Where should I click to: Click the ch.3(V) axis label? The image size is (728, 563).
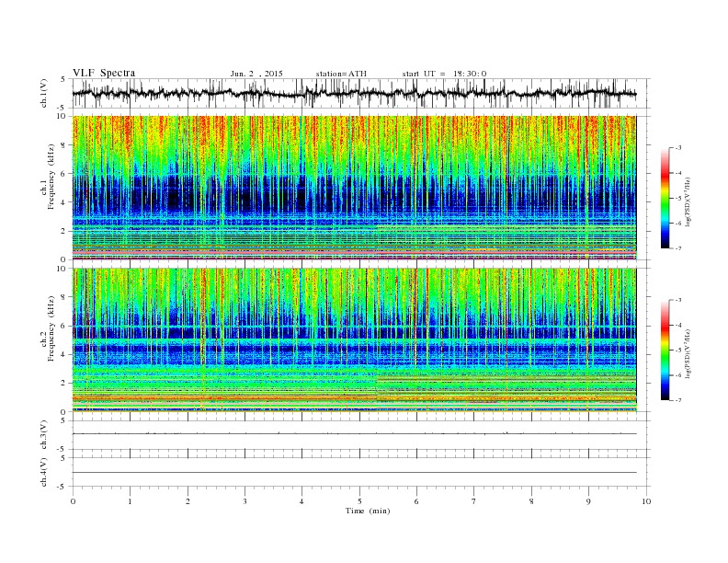pos(43,435)
